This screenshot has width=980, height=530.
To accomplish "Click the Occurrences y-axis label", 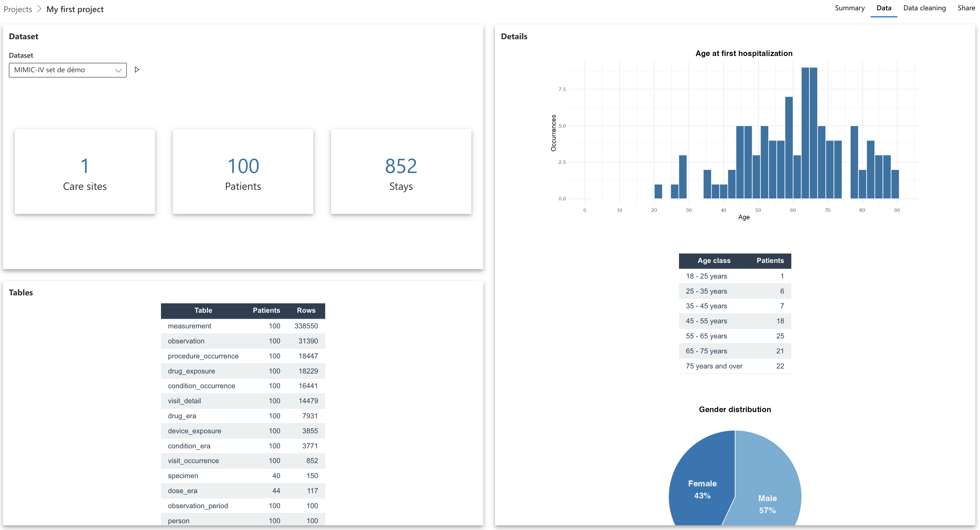I will tap(553, 133).
